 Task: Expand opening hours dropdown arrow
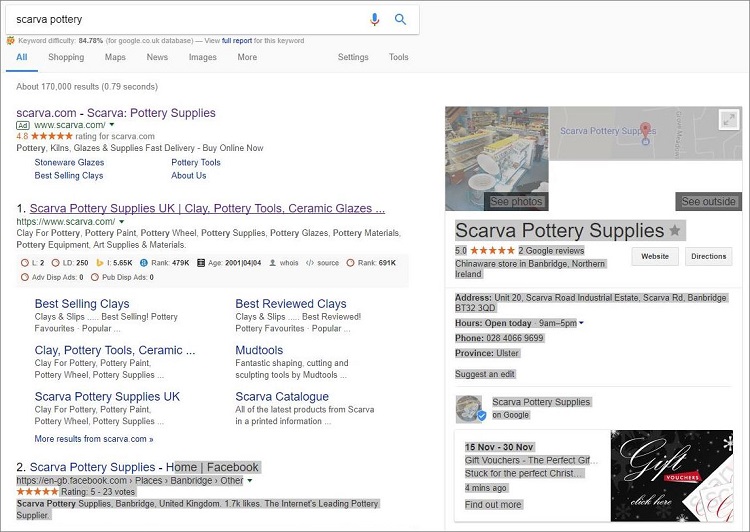[x=581, y=323]
